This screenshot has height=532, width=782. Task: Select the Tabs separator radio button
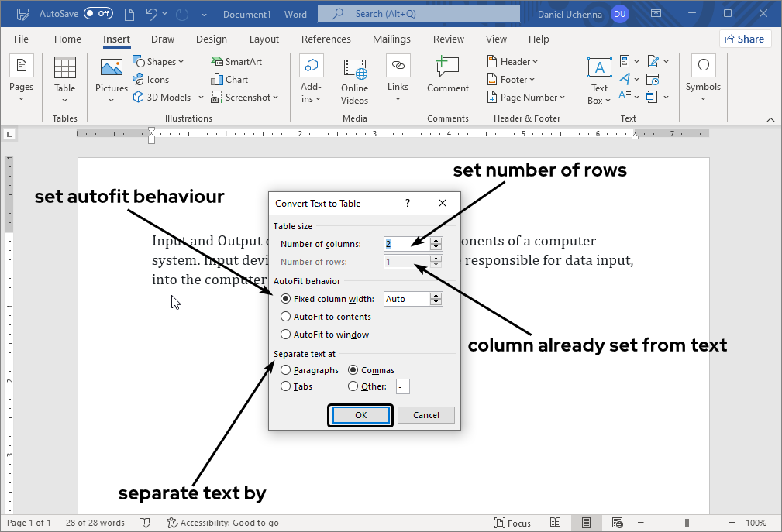[286, 386]
